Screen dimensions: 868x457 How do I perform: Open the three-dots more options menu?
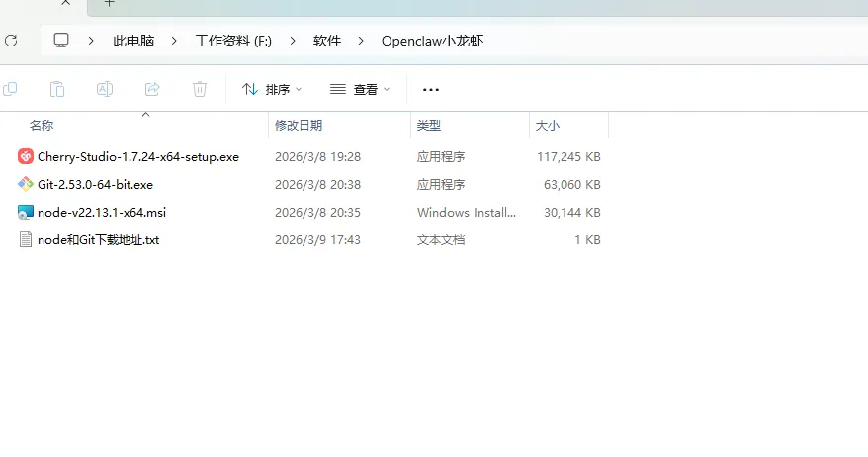click(431, 90)
